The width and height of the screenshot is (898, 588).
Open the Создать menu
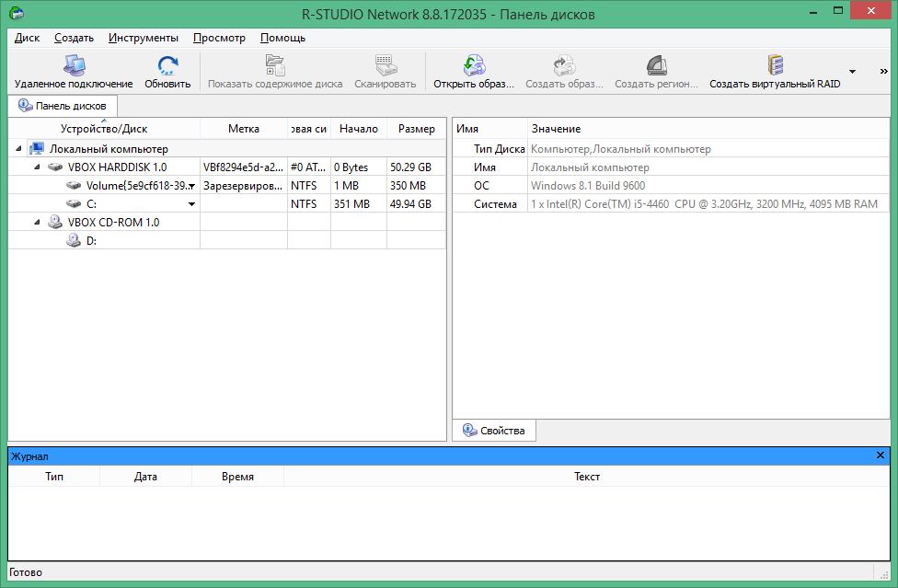[x=74, y=38]
